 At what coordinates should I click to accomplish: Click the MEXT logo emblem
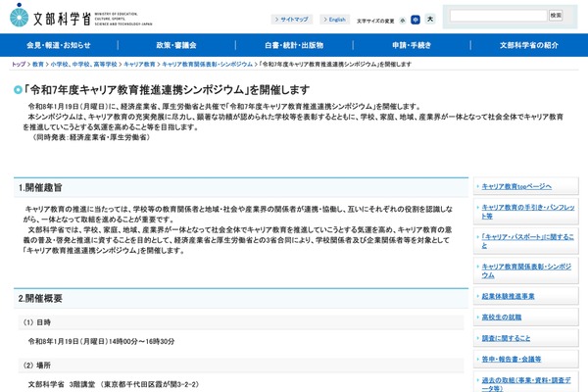pos(19,16)
